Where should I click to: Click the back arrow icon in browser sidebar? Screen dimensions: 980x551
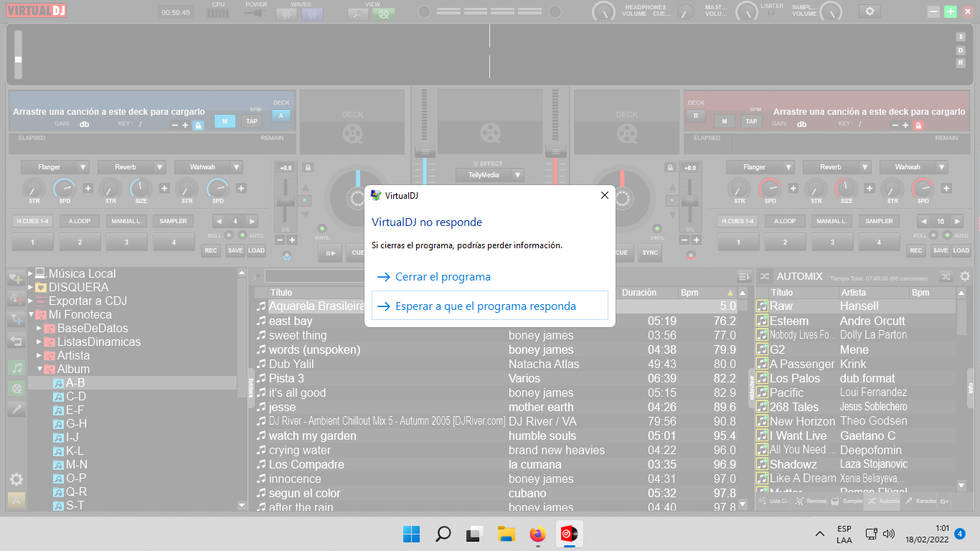(x=16, y=341)
